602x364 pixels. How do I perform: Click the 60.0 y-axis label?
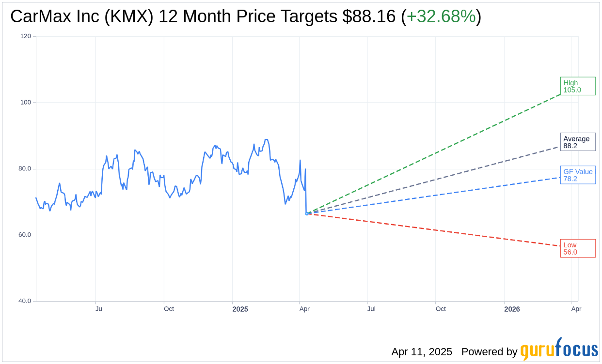pyautogui.click(x=25, y=235)
